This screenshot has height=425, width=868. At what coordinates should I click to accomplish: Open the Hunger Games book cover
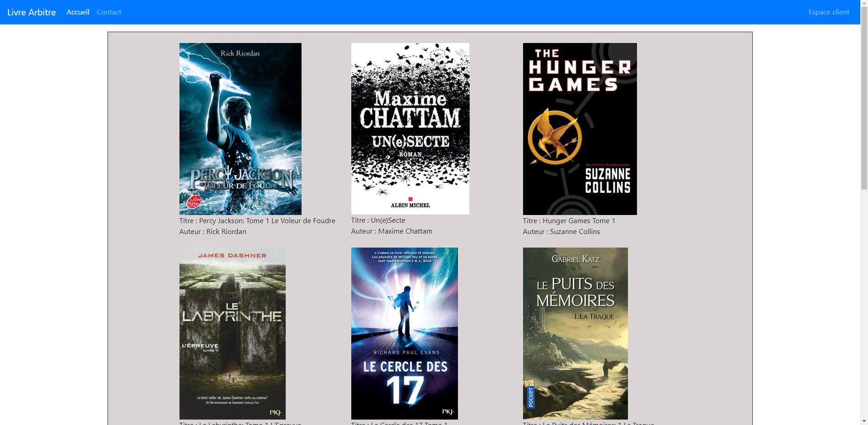[580, 129]
